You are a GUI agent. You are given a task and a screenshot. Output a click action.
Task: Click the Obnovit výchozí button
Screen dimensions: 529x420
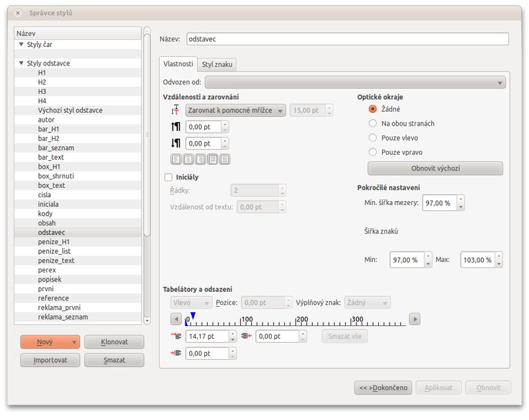click(435, 169)
